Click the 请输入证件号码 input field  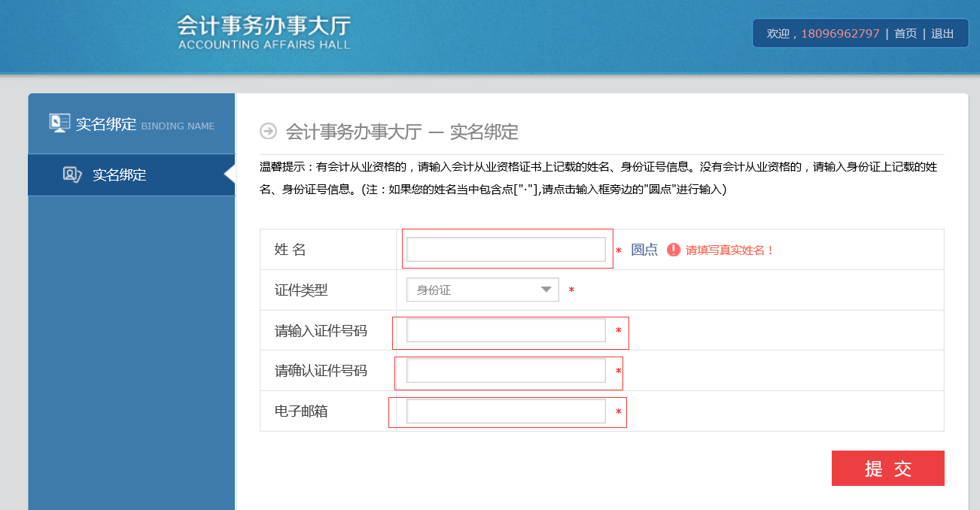(x=506, y=330)
